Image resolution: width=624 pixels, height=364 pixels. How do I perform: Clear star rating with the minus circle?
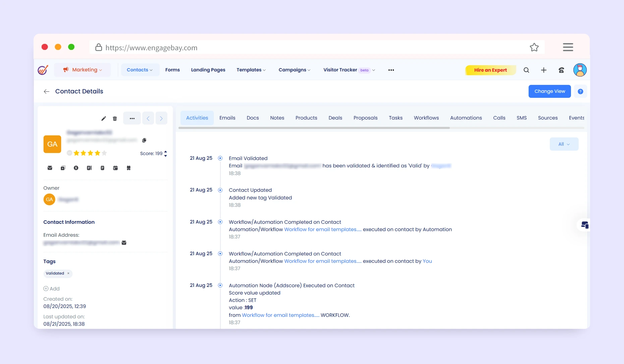[x=69, y=153]
